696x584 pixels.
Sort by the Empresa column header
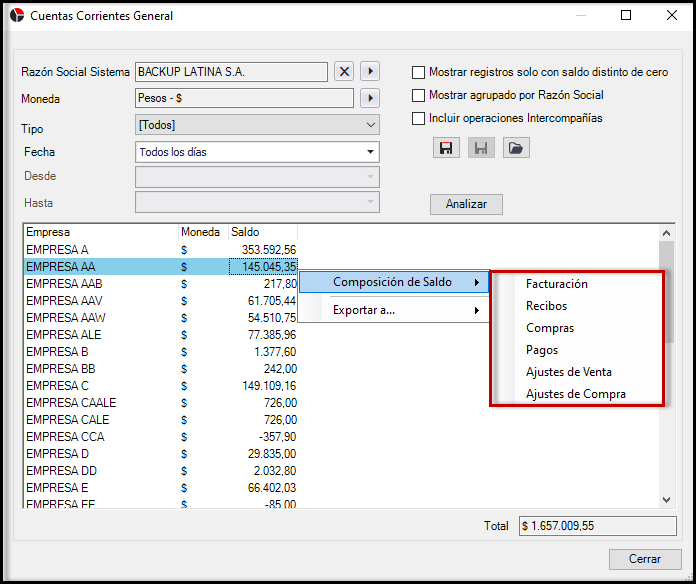click(101, 232)
